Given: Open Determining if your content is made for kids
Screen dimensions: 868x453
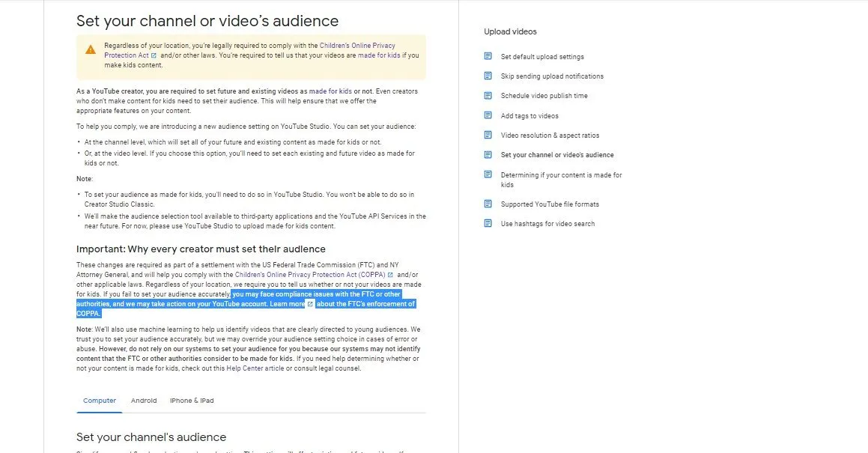Looking at the screenshot, I should pos(562,180).
